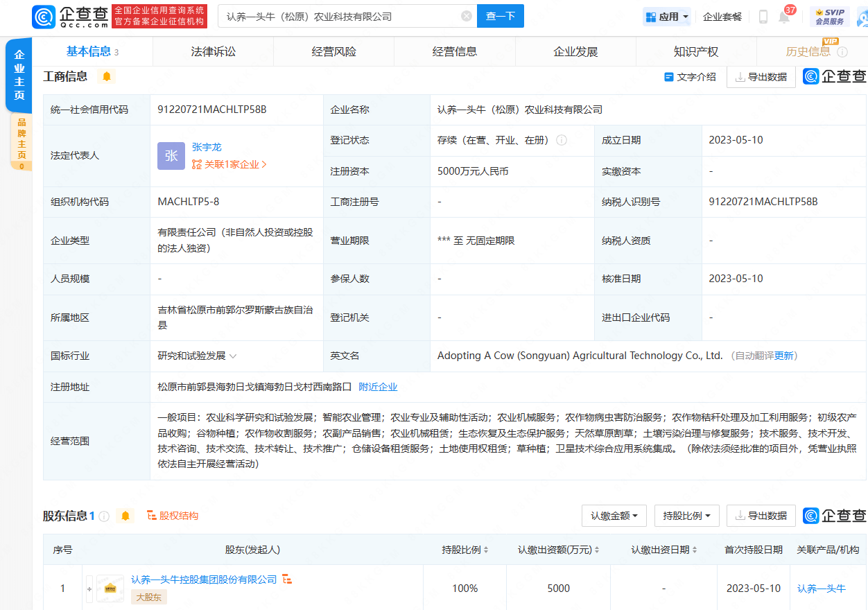This screenshot has width=868, height=610.
Task: Expand the 研究和试验发展 industry chevron
Action: tap(233, 356)
